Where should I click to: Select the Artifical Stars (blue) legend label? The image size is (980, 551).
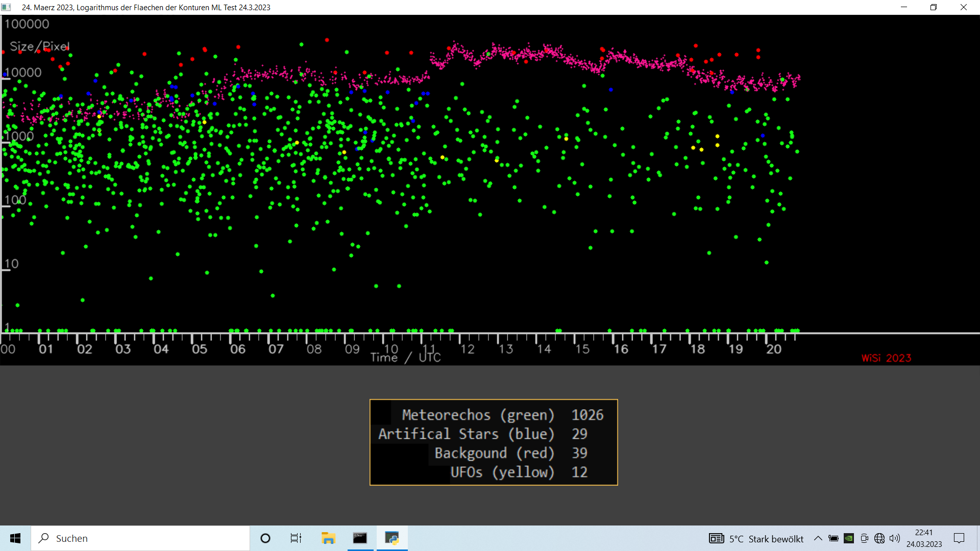pyautogui.click(x=466, y=434)
